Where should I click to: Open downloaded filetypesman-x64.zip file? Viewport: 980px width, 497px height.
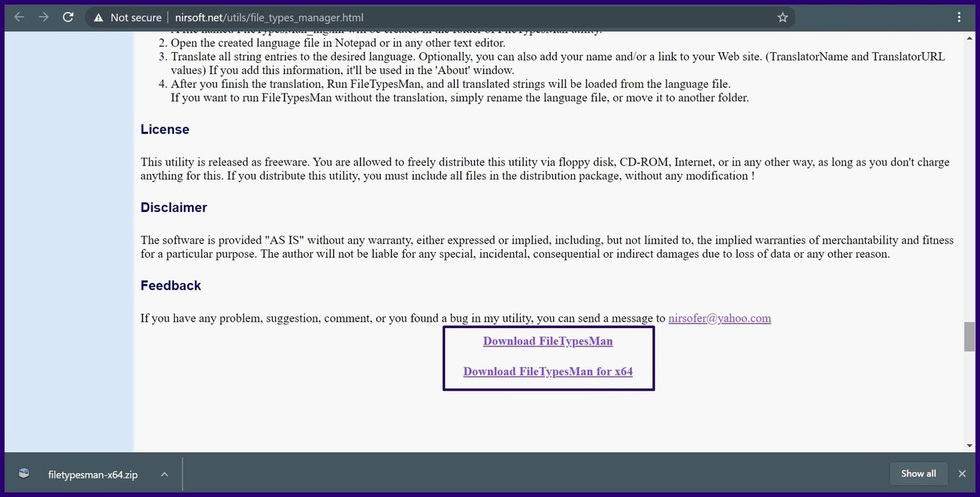click(x=93, y=474)
